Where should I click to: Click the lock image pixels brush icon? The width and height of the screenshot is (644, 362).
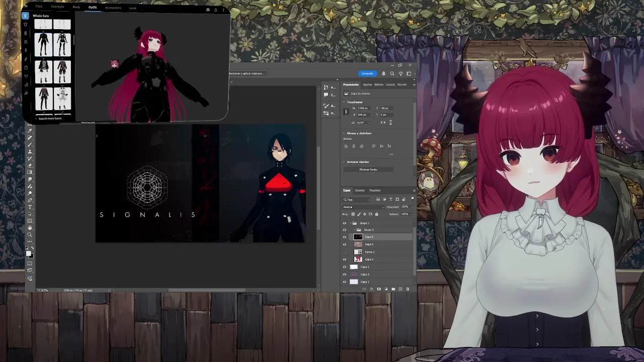[x=359, y=214]
